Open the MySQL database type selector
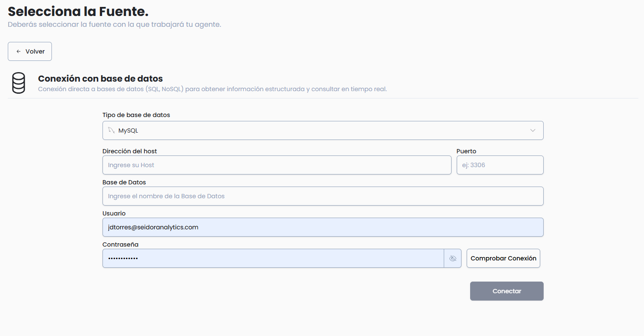The width and height of the screenshot is (644, 336). 322,130
